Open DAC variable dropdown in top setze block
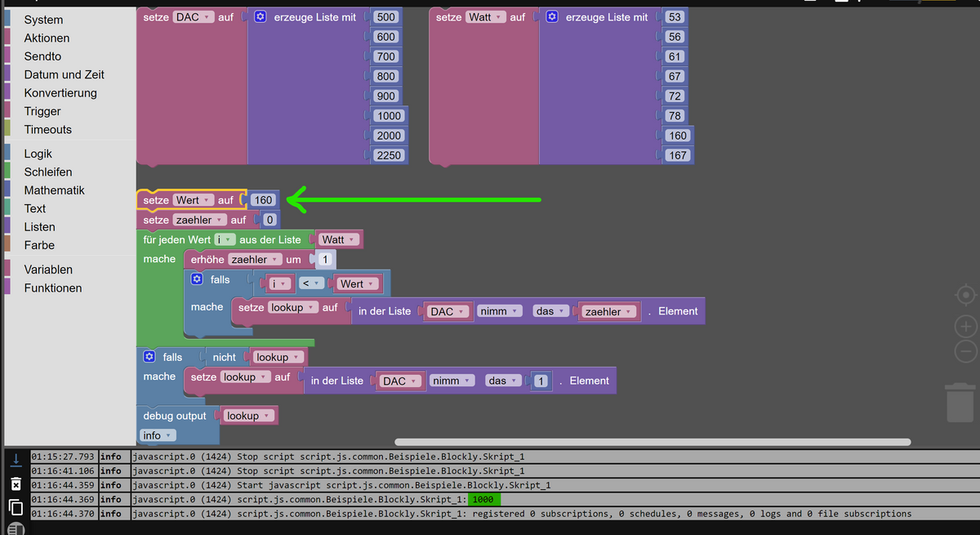The width and height of the screenshot is (980, 535). tap(194, 17)
